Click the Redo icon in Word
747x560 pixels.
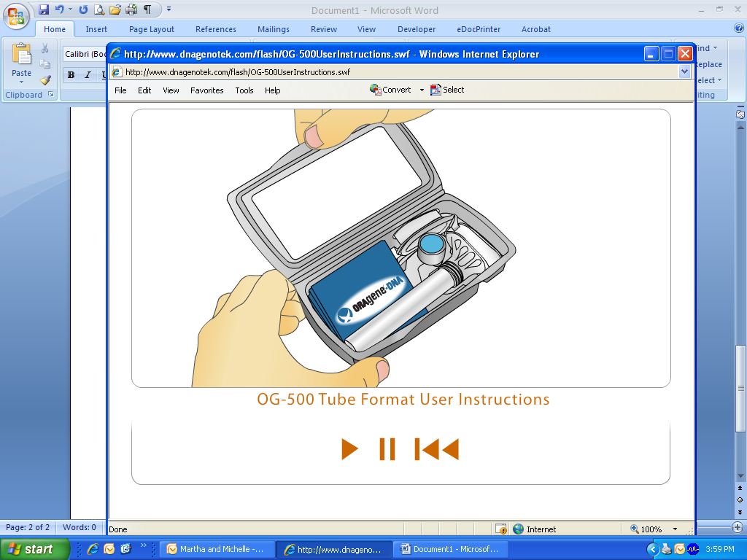click(x=83, y=9)
